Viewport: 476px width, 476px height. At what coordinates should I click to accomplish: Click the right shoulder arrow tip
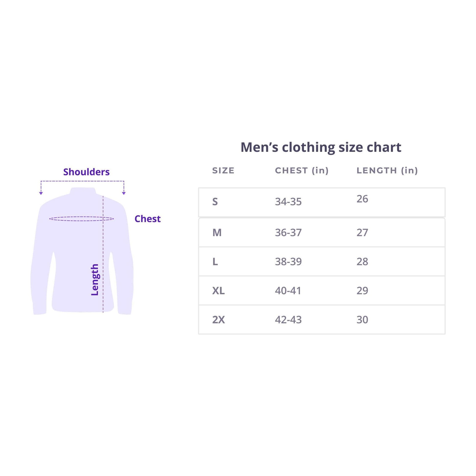(x=124, y=193)
